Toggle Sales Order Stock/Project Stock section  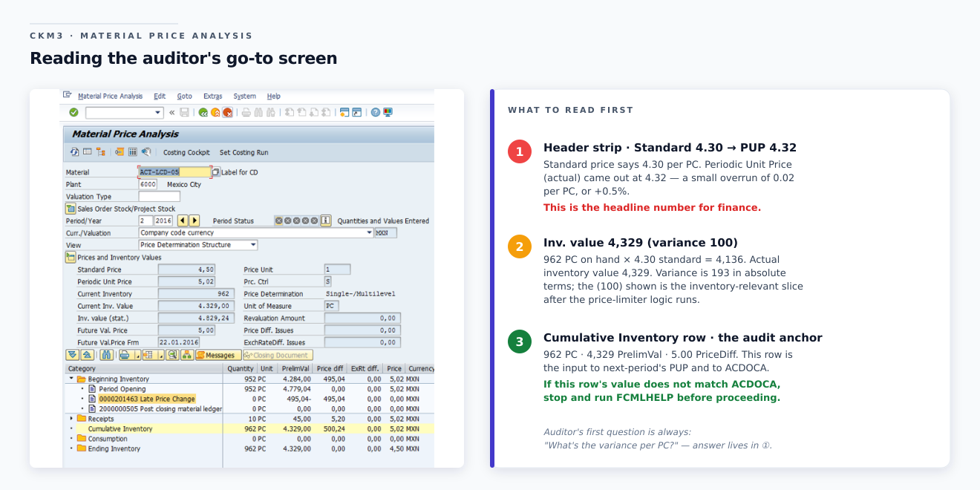coord(71,209)
